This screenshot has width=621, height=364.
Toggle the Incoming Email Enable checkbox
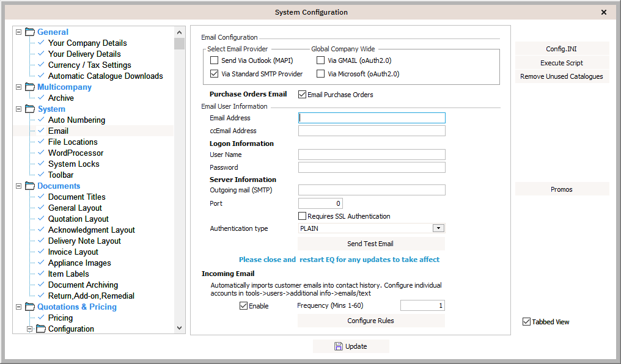tap(243, 306)
